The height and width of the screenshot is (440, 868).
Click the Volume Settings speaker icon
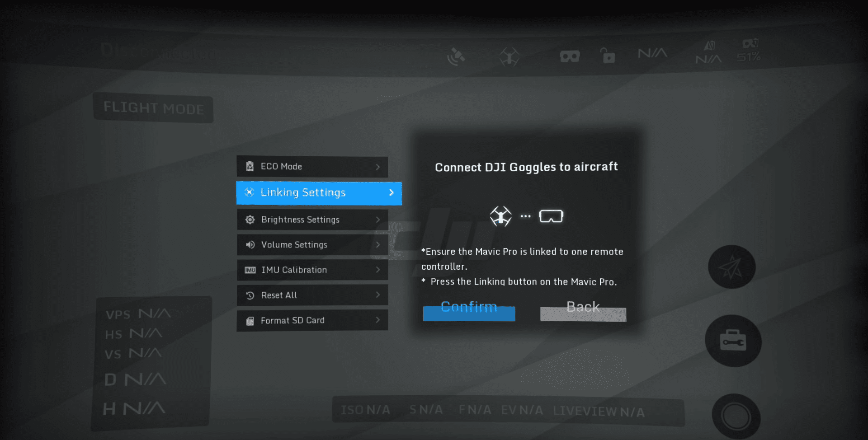tap(250, 244)
